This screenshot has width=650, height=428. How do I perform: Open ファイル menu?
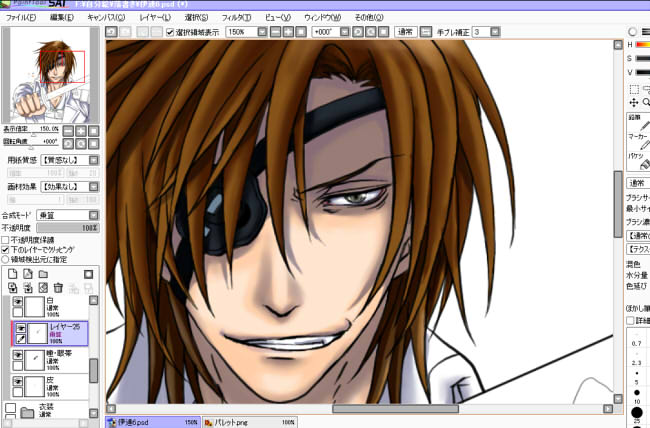(21, 17)
